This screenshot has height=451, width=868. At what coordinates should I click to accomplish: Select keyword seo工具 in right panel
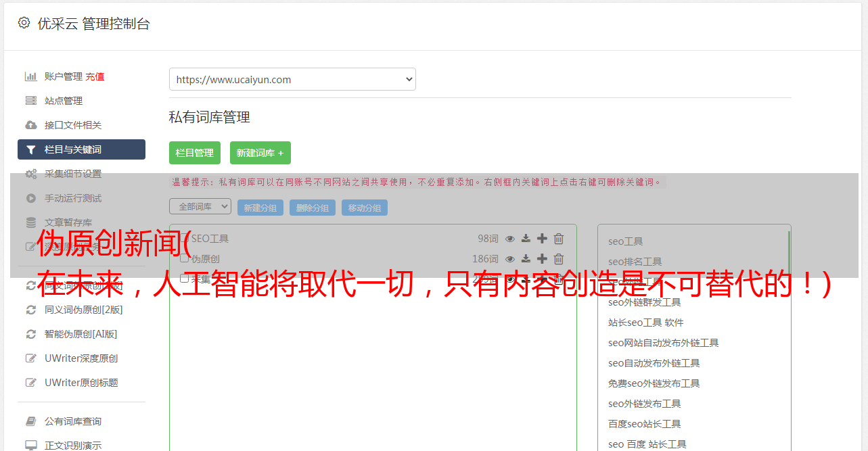(x=626, y=241)
